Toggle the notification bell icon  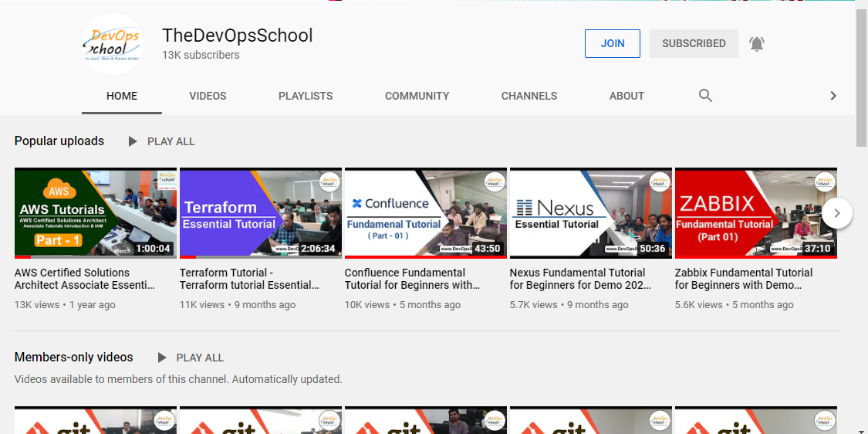pyautogui.click(x=757, y=44)
